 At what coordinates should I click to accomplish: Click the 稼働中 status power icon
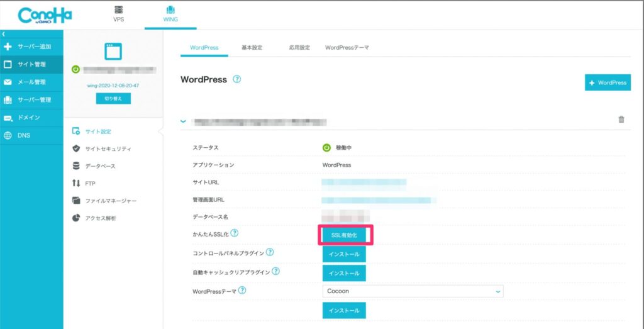tap(326, 148)
